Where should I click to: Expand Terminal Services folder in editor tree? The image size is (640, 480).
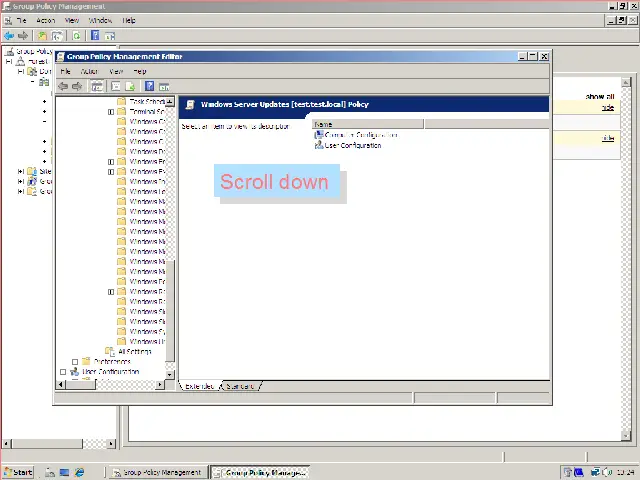point(111,112)
